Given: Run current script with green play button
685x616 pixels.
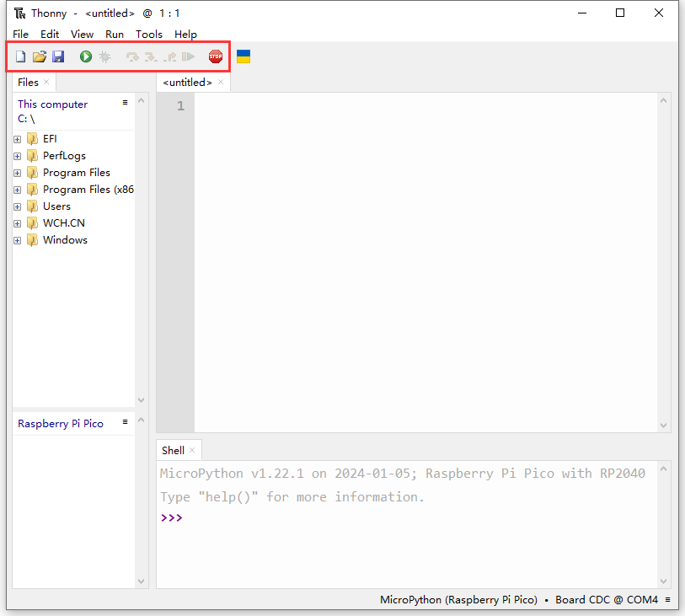Looking at the screenshot, I should click(86, 56).
